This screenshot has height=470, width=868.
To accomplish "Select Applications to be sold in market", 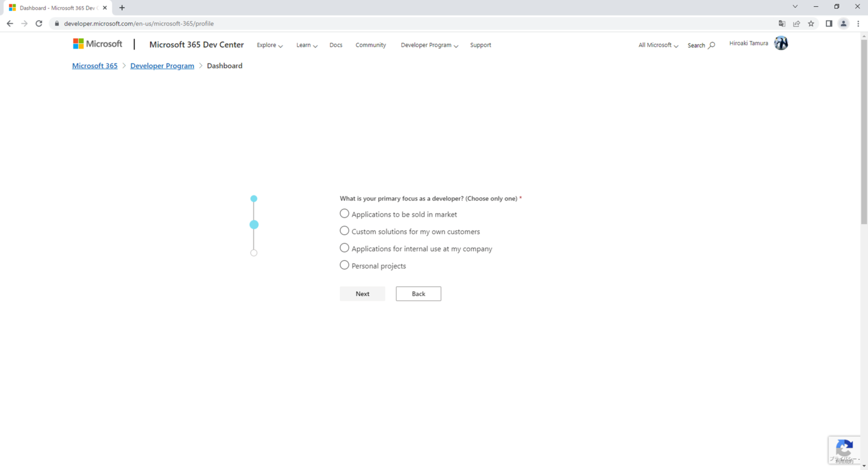I will point(344,214).
